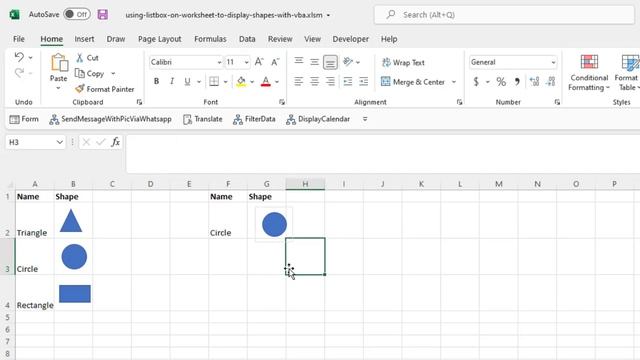Cut the selection with scissors icon
The image size is (640, 360).
click(x=80, y=58)
